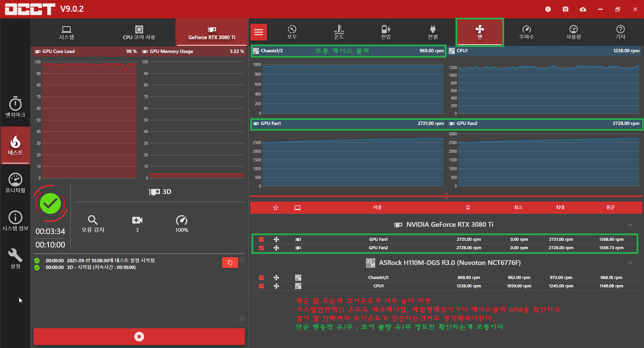This screenshot has height=348, width=644.
Task: Select the 시스템 laptop tab
Action: 66,32
